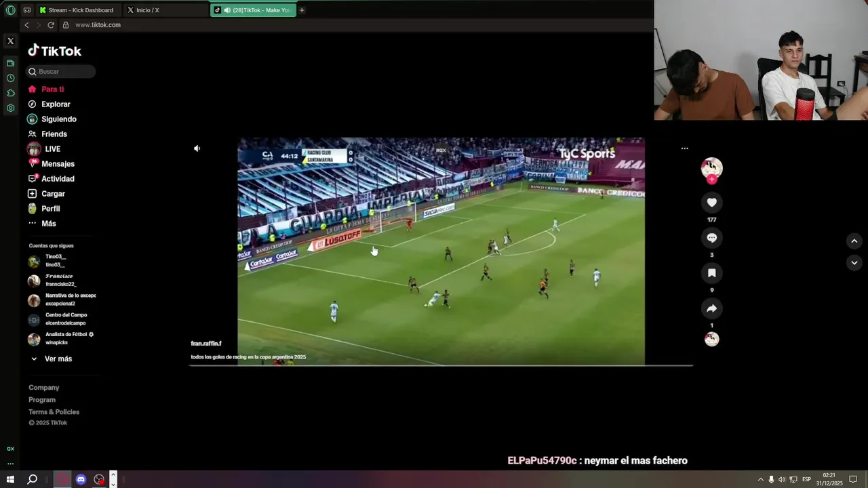Like the video with the heart icon
Screen dimensions: 868x488
click(711, 203)
